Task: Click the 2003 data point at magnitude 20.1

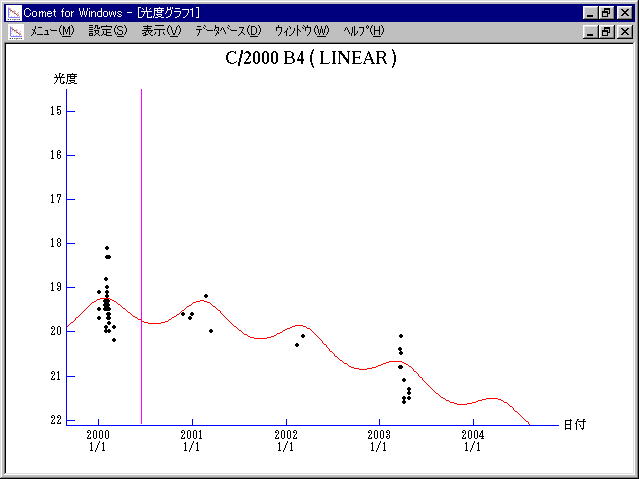Action: click(401, 336)
